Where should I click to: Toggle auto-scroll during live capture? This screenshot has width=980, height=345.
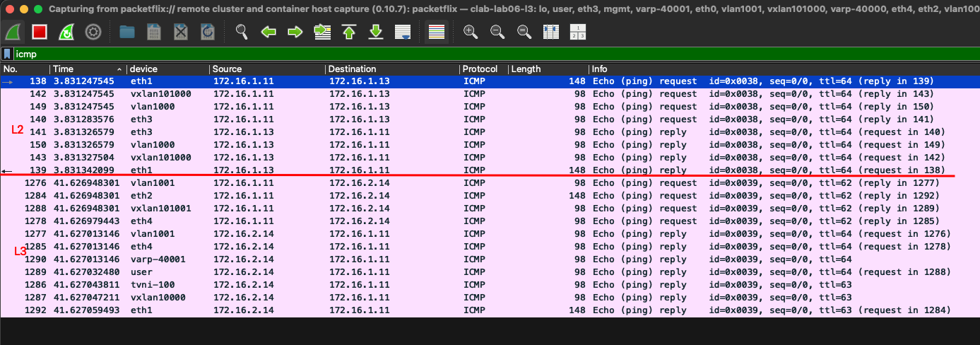pos(402,32)
